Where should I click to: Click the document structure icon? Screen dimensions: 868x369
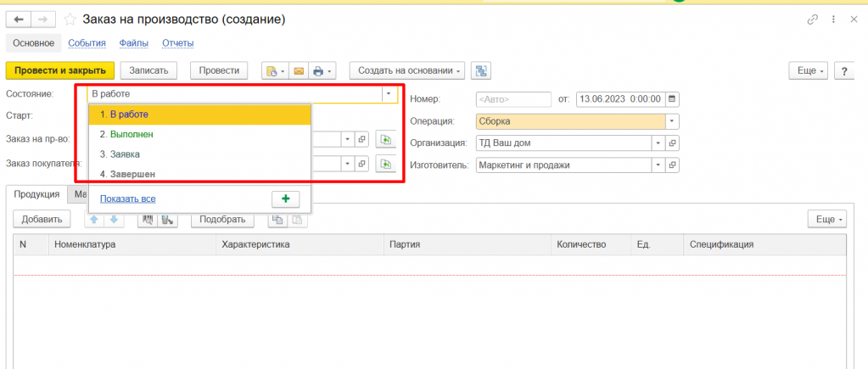pyautogui.click(x=482, y=70)
